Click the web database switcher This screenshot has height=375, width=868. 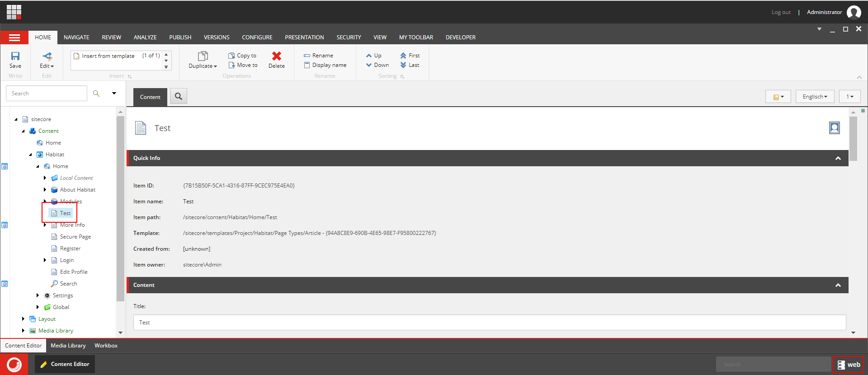pyautogui.click(x=849, y=365)
